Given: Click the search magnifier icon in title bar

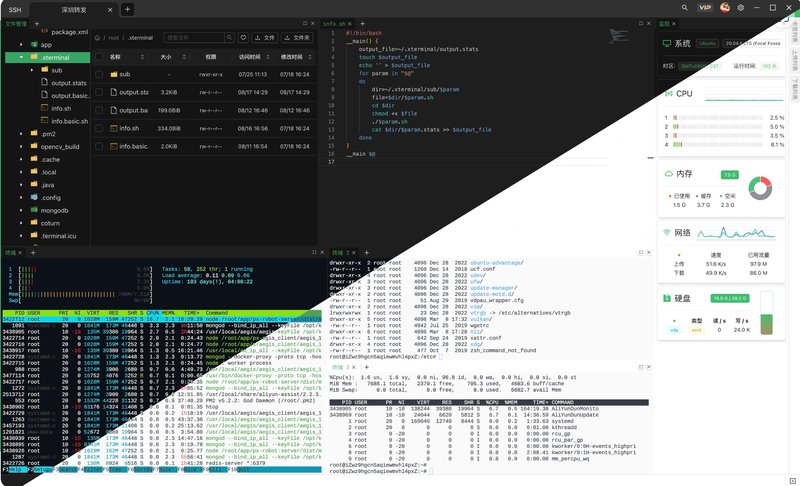Looking at the screenshot, I should pos(684,8).
